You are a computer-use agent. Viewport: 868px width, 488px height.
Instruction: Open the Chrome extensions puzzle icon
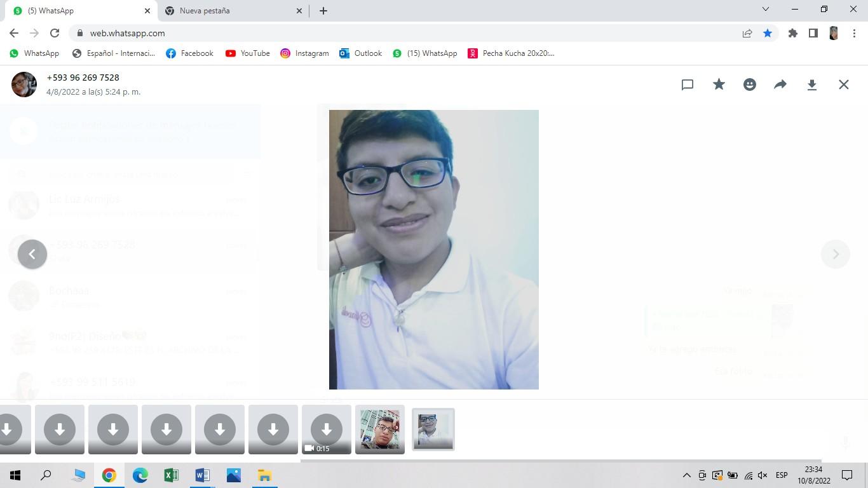click(x=792, y=33)
